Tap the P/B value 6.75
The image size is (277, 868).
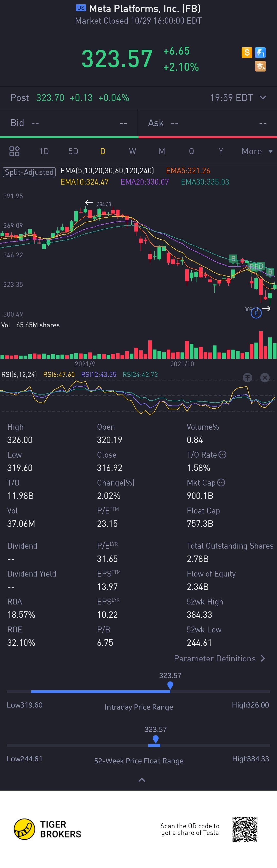105,643
